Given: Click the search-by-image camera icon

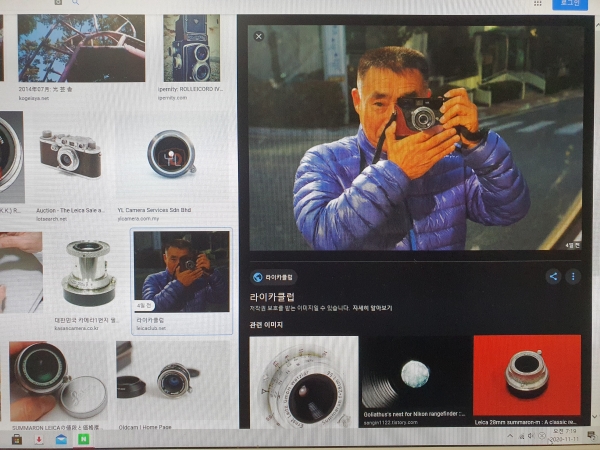Looking at the screenshot, I should [x=58, y=2].
